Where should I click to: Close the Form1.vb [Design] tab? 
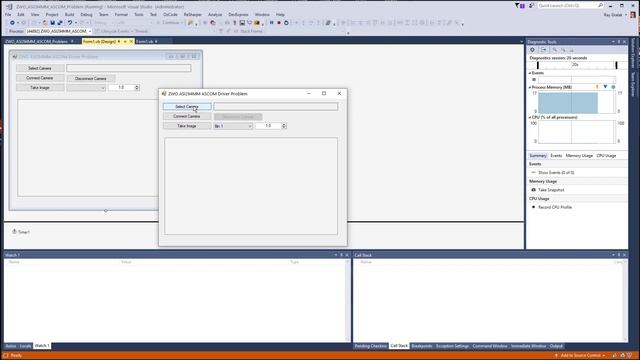coord(131,41)
